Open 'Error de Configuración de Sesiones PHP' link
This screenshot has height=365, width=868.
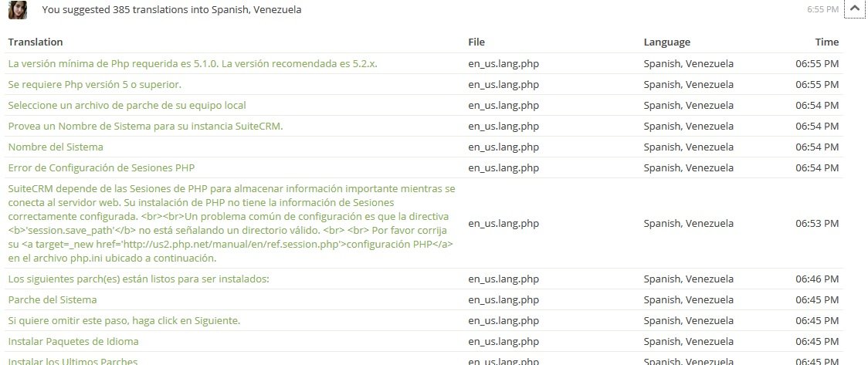(101, 167)
